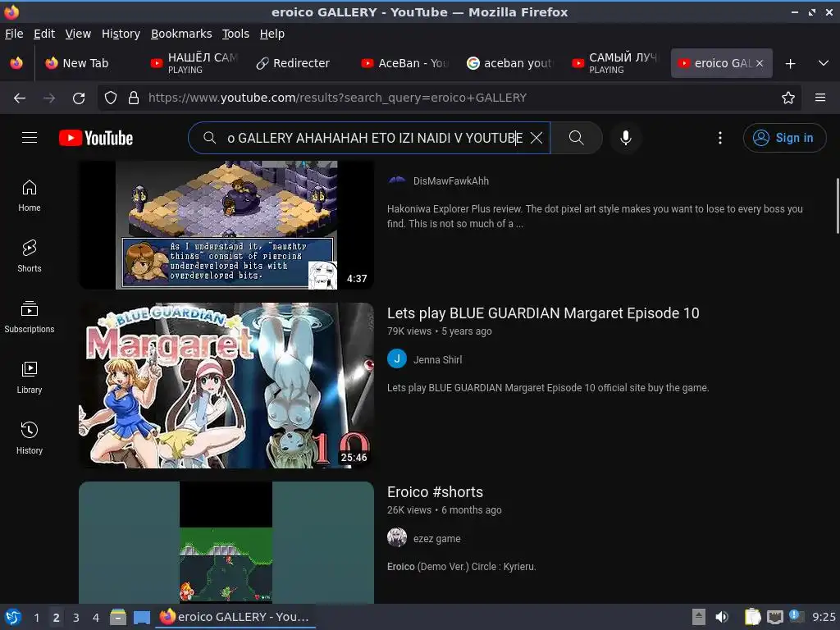Image resolution: width=840 pixels, height=630 pixels.
Task: Open system volume control in tray
Action: [x=722, y=617]
